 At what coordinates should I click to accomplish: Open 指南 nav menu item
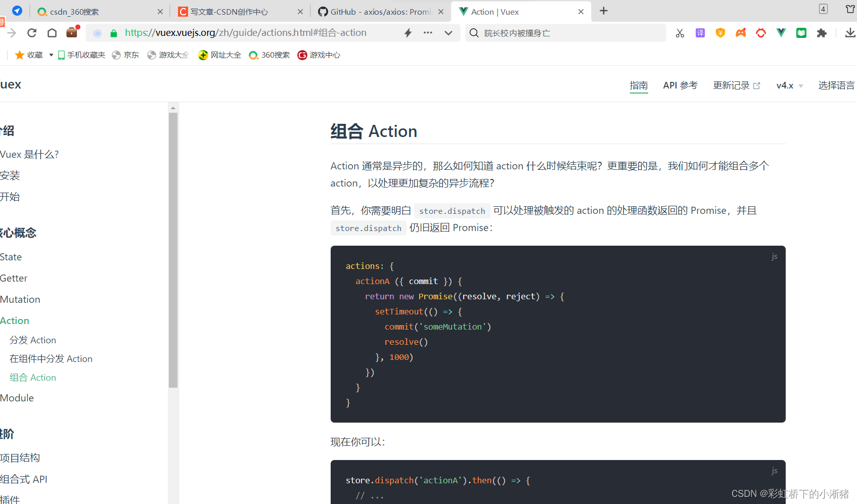click(639, 85)
